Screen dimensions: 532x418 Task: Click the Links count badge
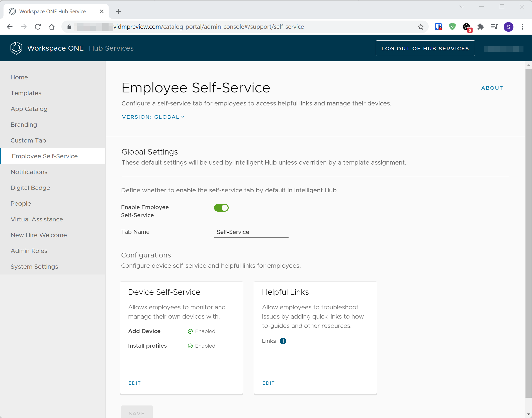283,341
